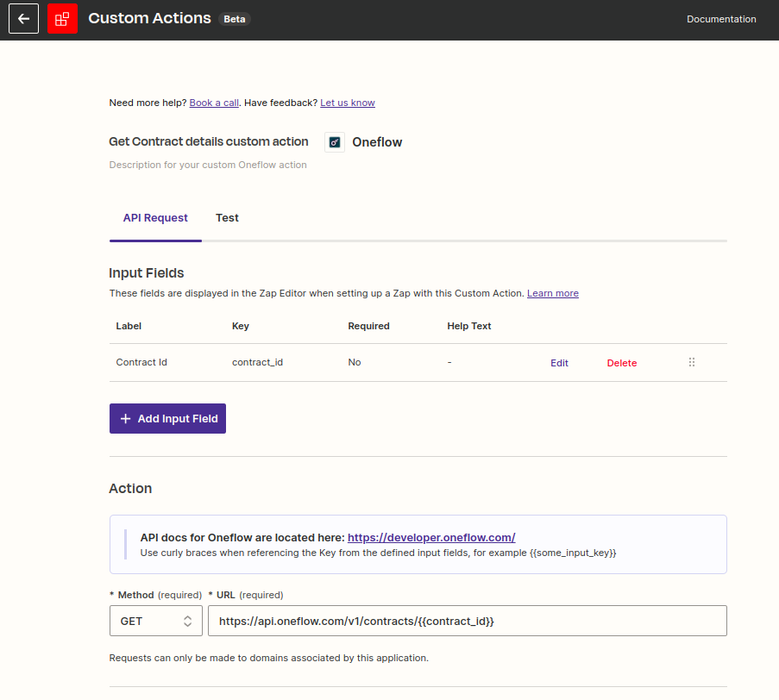Edit the Contract Id input field
This screenshot has height=700, width=779.
[x=559, y=362]
